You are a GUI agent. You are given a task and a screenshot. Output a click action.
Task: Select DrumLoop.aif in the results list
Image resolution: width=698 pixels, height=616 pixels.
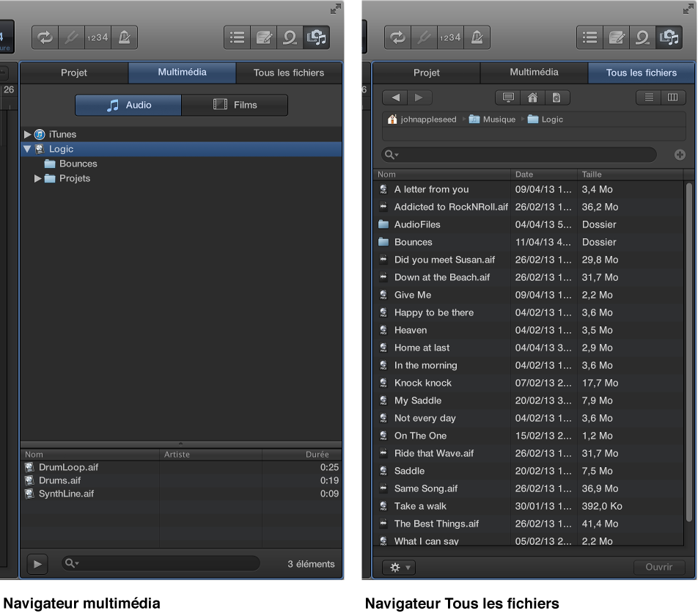tap(182, 467)
